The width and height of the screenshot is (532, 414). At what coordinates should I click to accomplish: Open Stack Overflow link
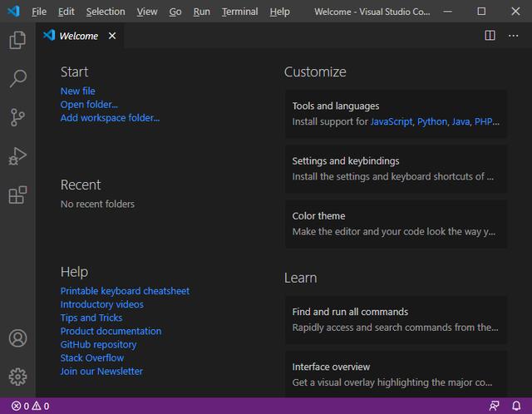pyautogui.click(x=92, y=357)
